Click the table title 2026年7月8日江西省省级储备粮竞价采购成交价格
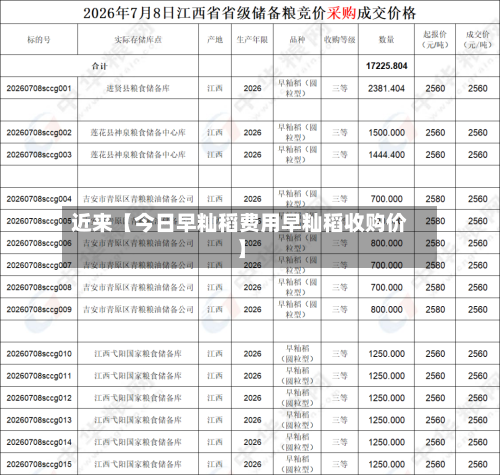Image resolution: width=500 pixels, height=475 pixels. point(249,13)
